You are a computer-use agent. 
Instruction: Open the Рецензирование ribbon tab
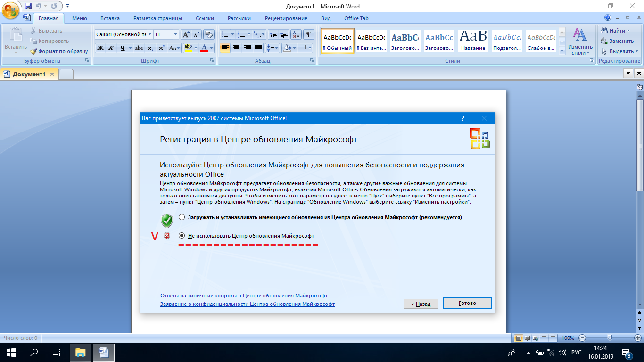click(x=286, y=18)
